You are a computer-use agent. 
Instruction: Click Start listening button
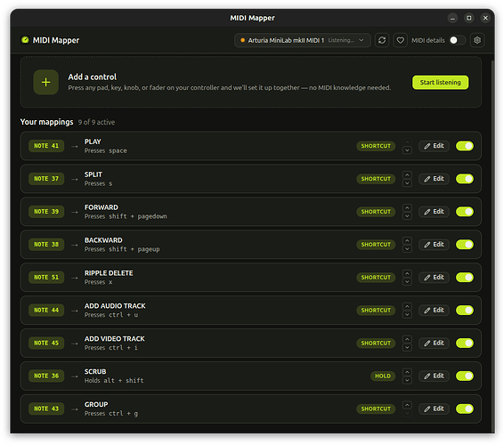[440, 82]
